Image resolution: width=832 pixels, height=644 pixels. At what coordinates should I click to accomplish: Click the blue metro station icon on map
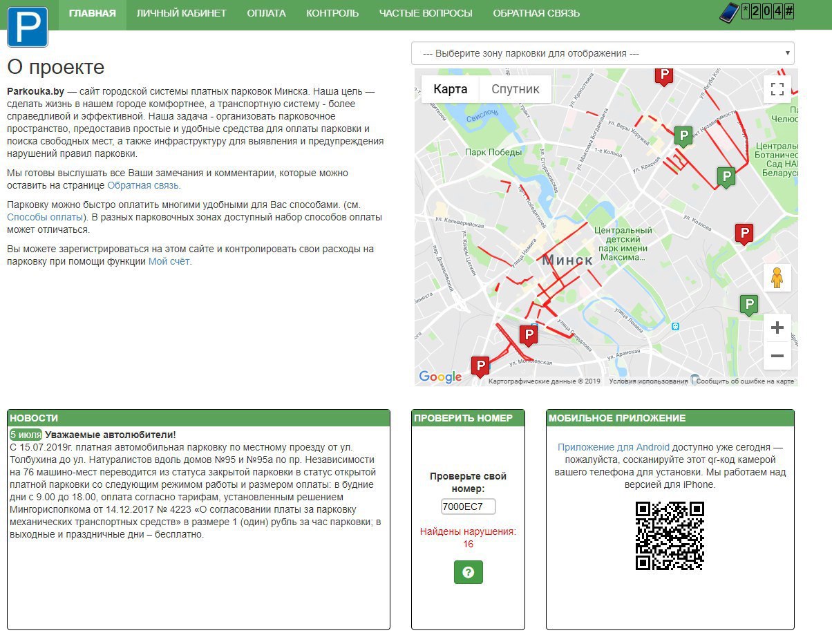coord(675,326)
